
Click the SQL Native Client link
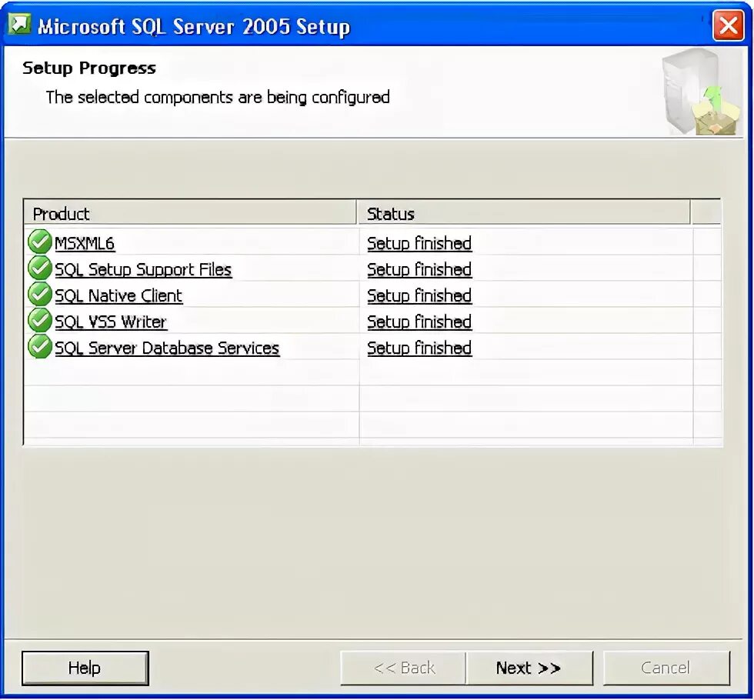tap(118, 295)
